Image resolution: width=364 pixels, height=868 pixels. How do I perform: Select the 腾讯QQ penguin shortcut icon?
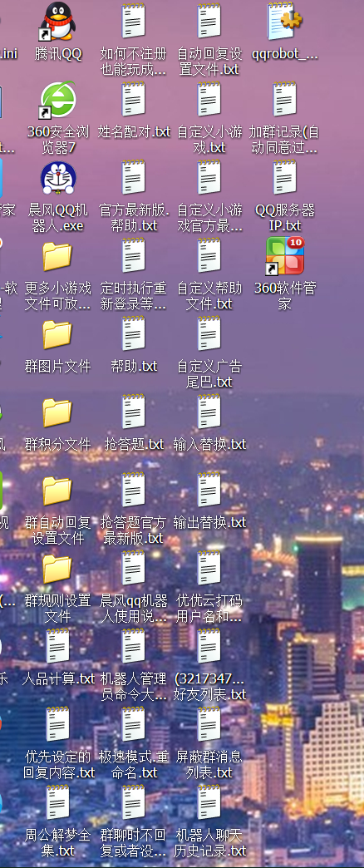[58, 22]
